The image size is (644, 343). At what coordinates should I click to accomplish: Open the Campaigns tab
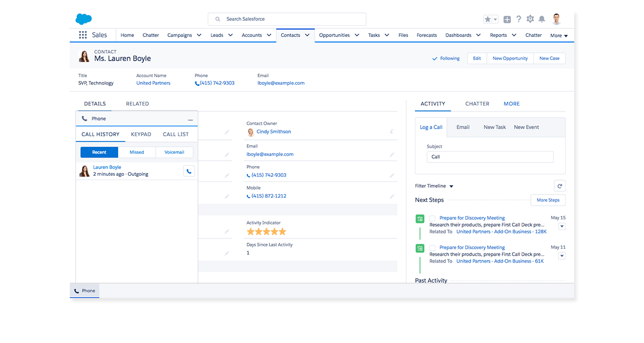coord(179,35)
